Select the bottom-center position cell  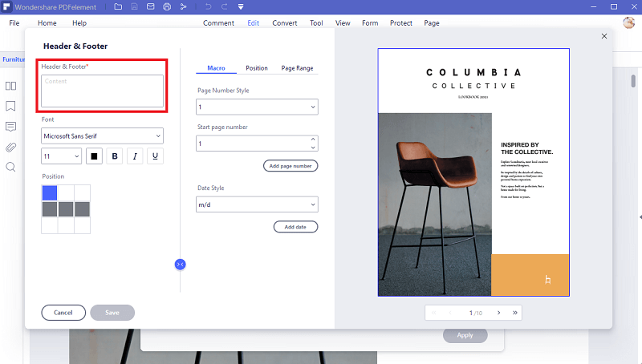[66, 225]
